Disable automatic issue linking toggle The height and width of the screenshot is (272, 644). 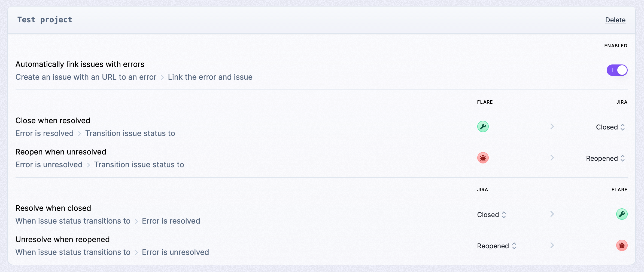tap(617, 70)
